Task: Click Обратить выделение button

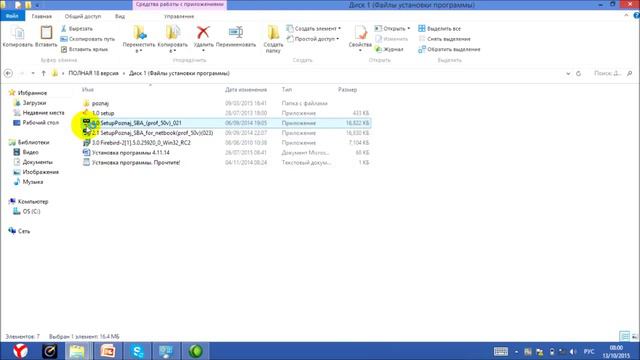Action: click(x=449, y=49)
